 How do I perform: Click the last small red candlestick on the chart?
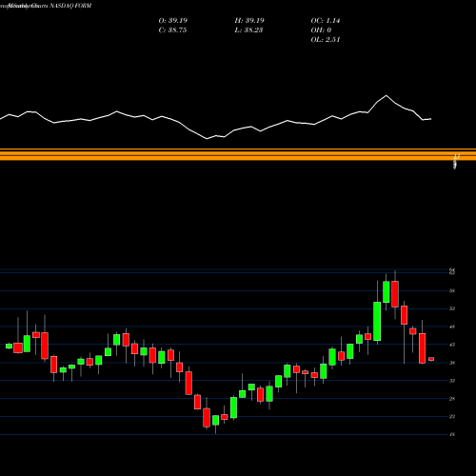[431, 359]
